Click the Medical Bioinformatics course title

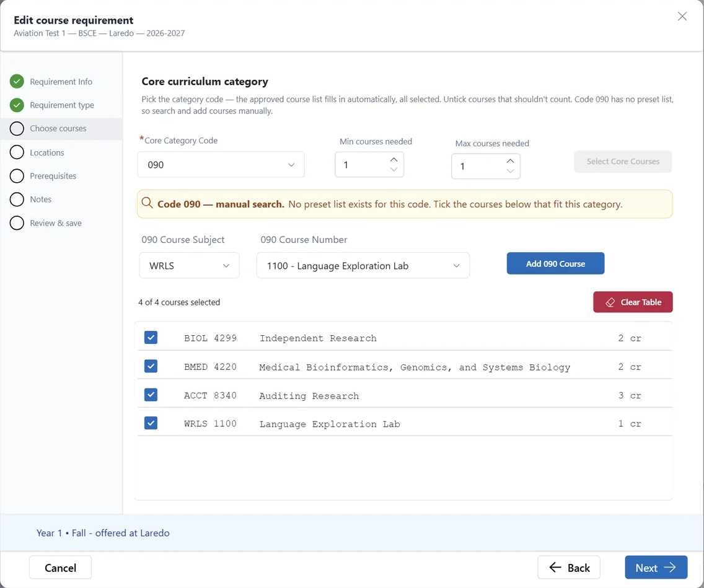[x=415, y=367]
